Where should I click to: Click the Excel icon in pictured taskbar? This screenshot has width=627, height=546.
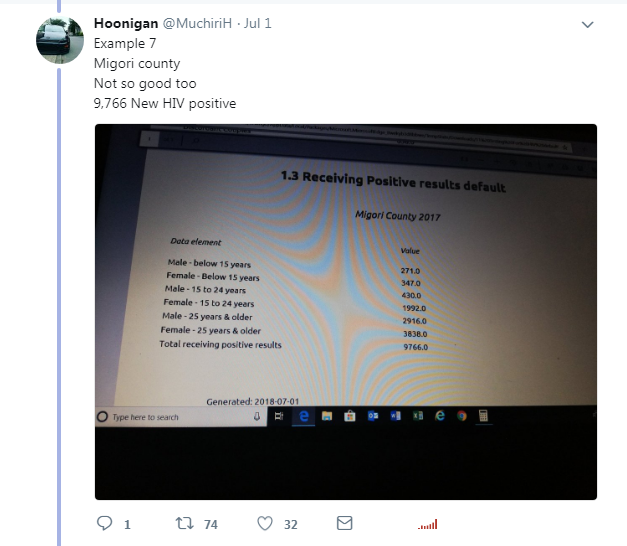(x=418, y=416)
